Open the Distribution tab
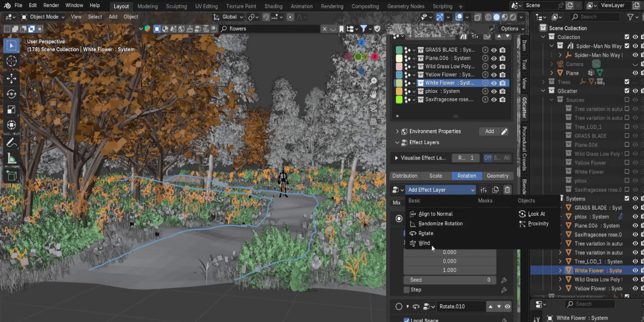 click(x=405, y=175)
